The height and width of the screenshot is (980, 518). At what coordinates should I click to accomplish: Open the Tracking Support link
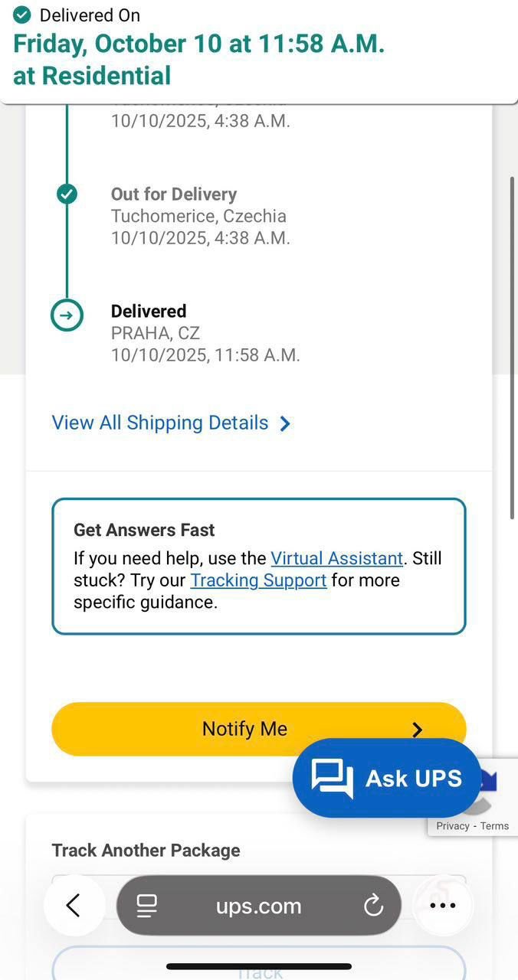[258, 580]
